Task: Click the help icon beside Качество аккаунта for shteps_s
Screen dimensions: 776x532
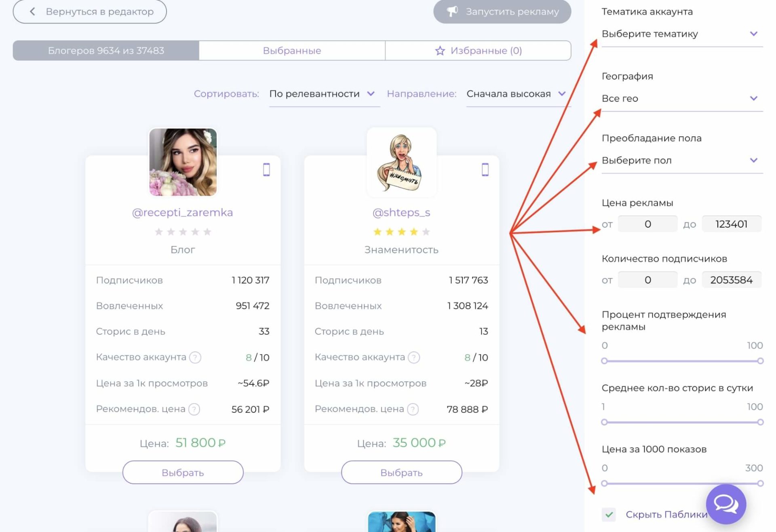Action: 414,357
